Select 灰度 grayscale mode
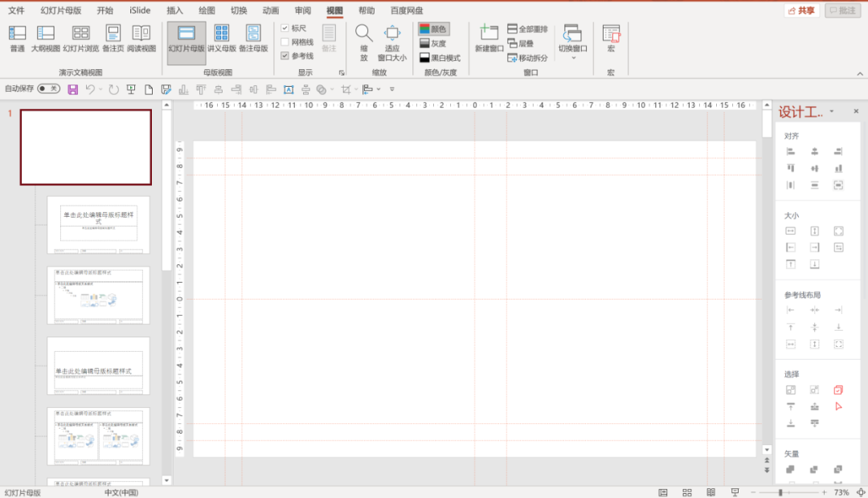The width and height of the screenshot is (868, 498). click(x=433, y=43)
